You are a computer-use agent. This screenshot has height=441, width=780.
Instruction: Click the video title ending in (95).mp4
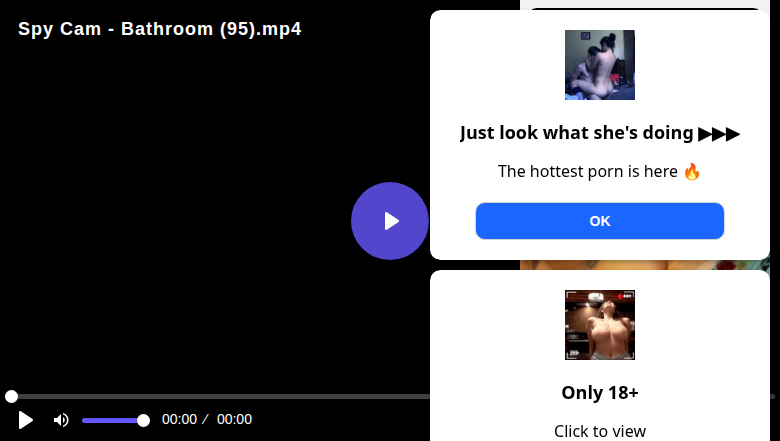pyautogui.click(x=160, y=29)
